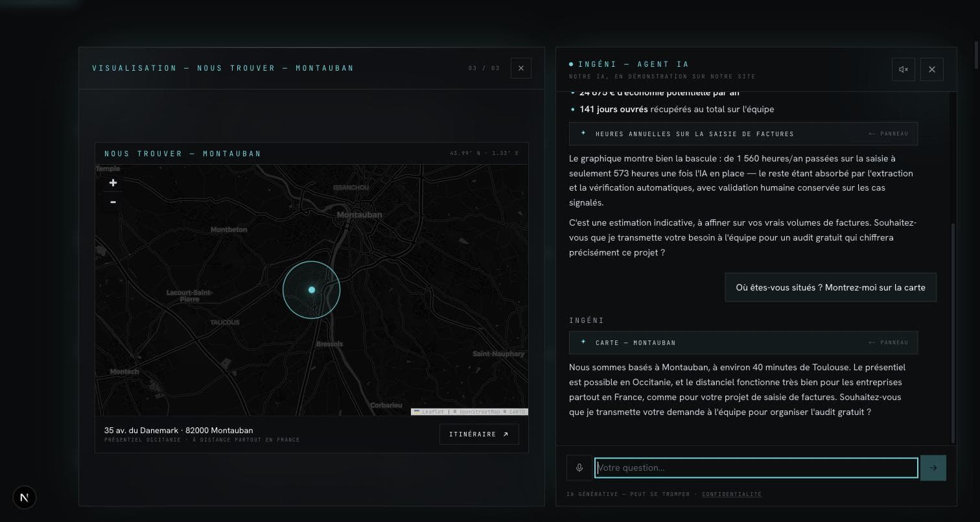This screenshot has width=980, height=522.
Task: Open the Leaflet attribution link
Action: tap(430, 412)
